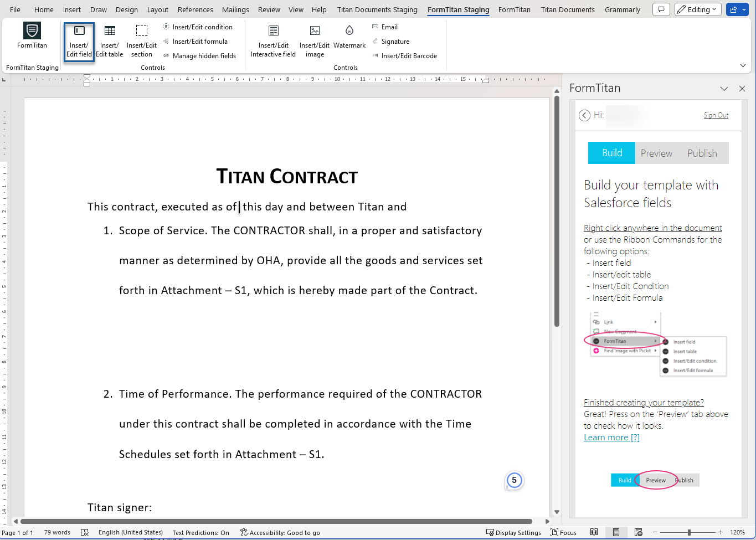Click the Titan Contract heading
Image resolution: width=756 pixels, height=540 pixels.
(x=287, y=176)
